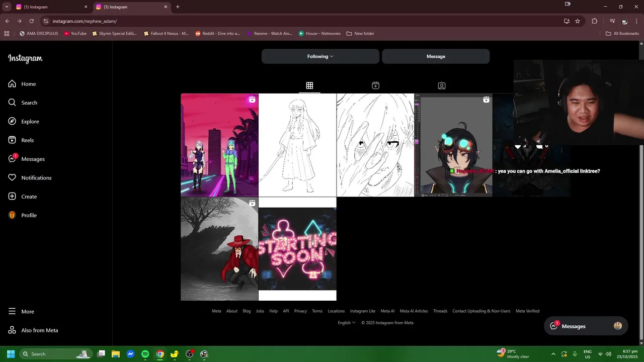Viewport: 644px width, 362px height.
Task: Expand the English language dropdown
Action: coord(347,323)
